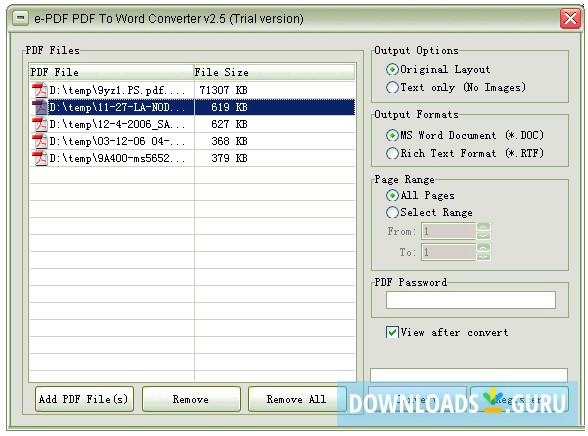Decrease the To page value
The image size is (588, 436).
pos(483,257)
